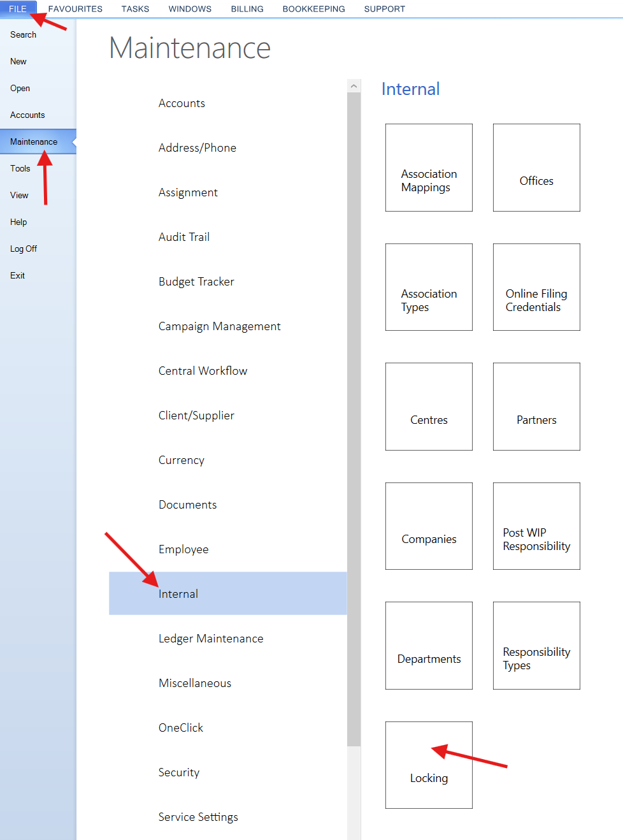Click the scroll up arrow of category list
The image size is (623, 840).
point(354,85)
